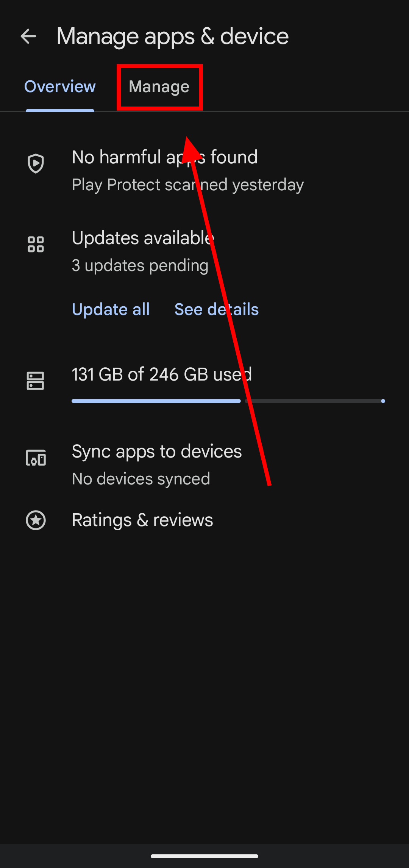Open "Sync apps to devices"
The width and height of the screenshot is (409, 868).
coord(157,451)
